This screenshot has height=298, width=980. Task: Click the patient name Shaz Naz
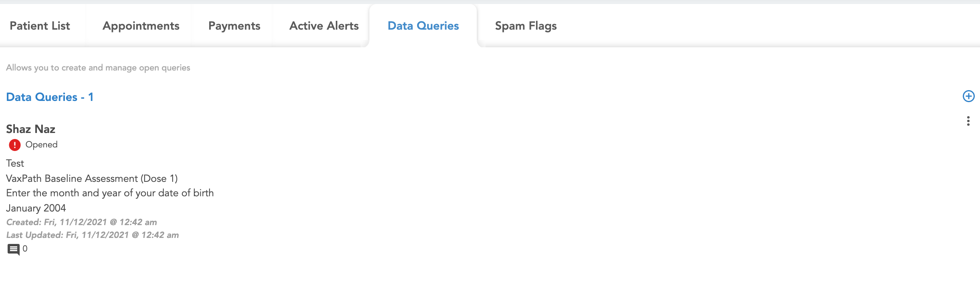coord(31,129)
